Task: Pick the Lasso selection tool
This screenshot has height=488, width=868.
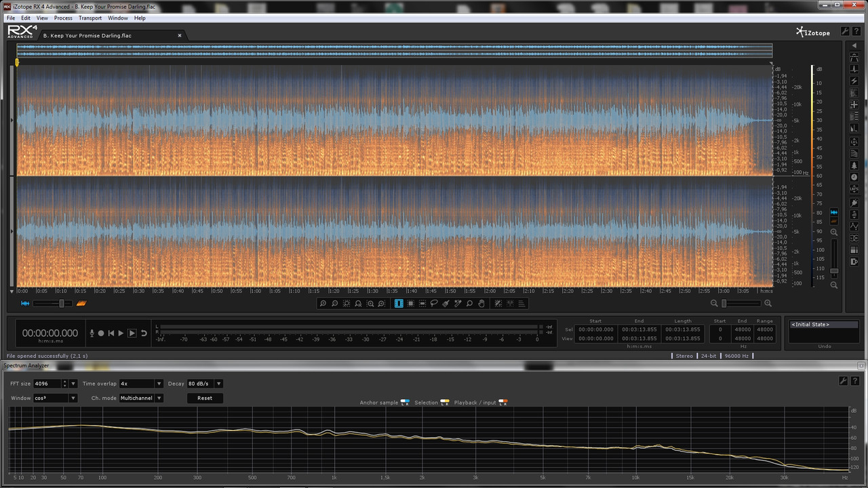Action: [x=434, y=304]
